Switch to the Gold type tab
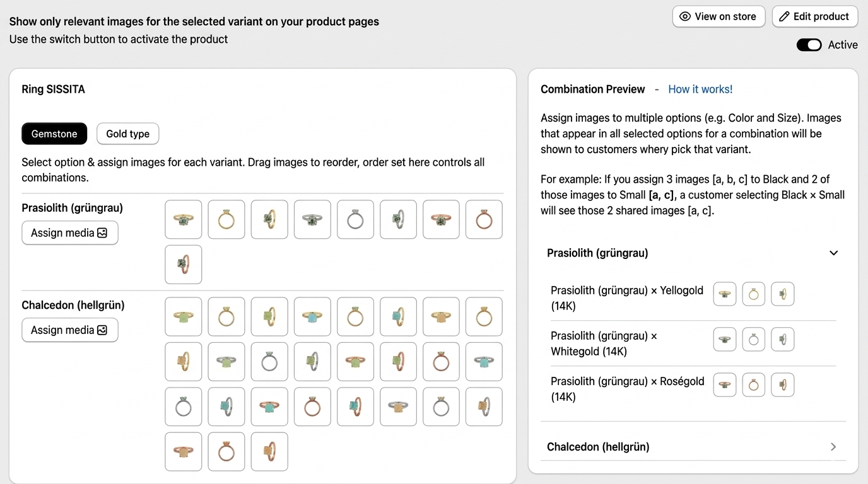This screenshot has height=484, width=868. [x=127, y=134]
